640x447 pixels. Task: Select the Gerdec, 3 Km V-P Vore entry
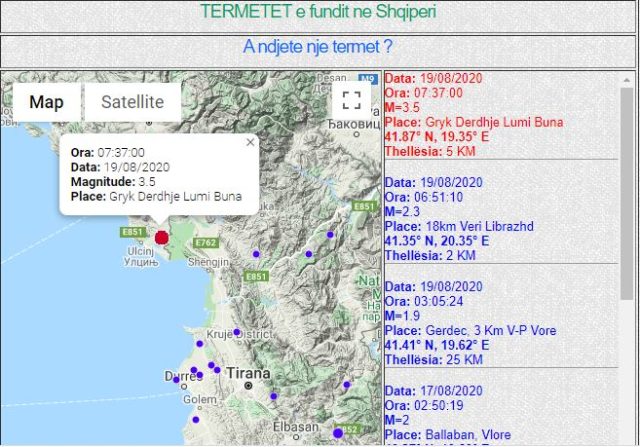point(501,323)
